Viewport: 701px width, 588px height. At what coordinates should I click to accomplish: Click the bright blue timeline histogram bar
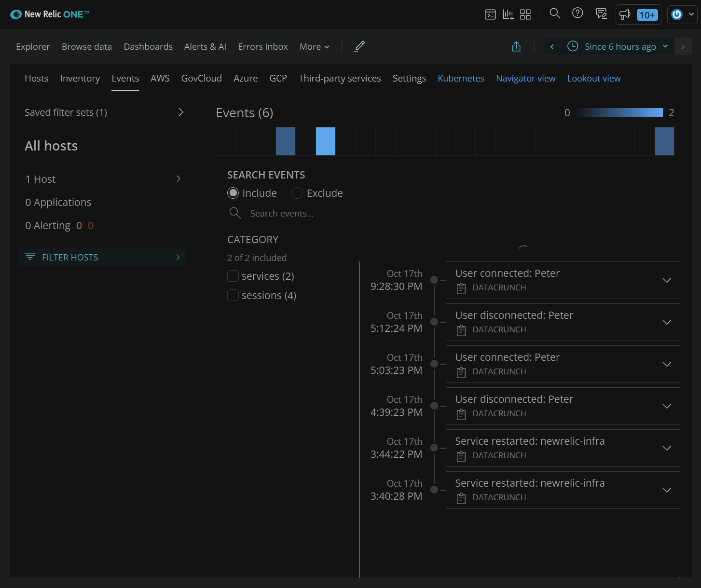pyautogui.click(x=326, y=141)
